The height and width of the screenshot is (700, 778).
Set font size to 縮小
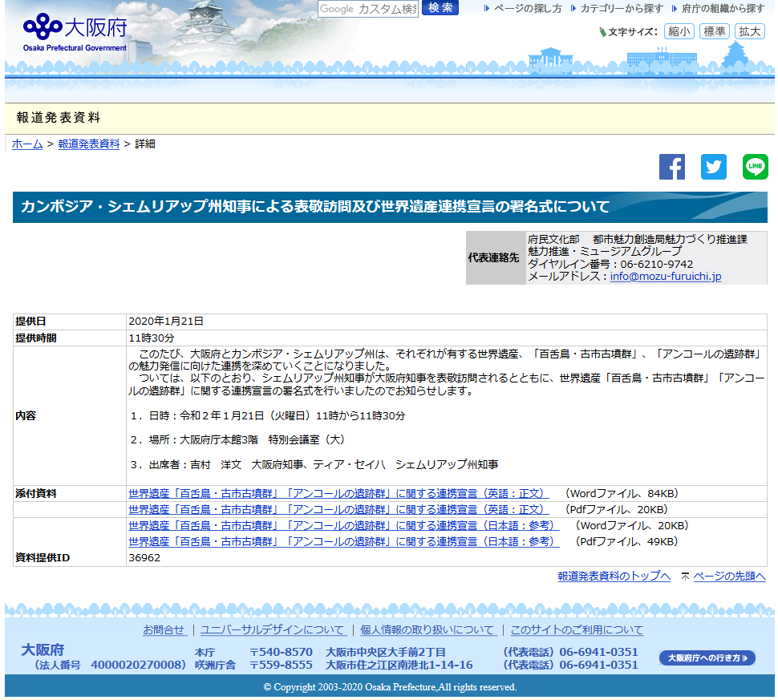[679, 31]
